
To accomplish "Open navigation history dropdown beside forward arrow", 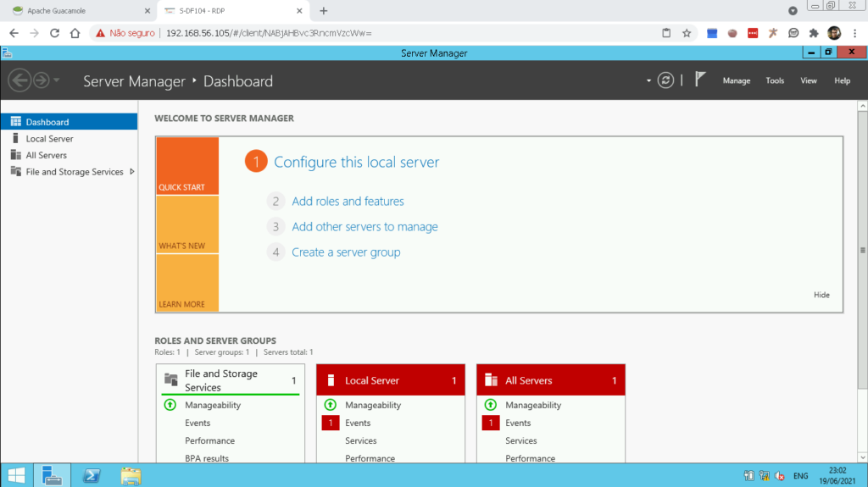I will coord(57,80).
